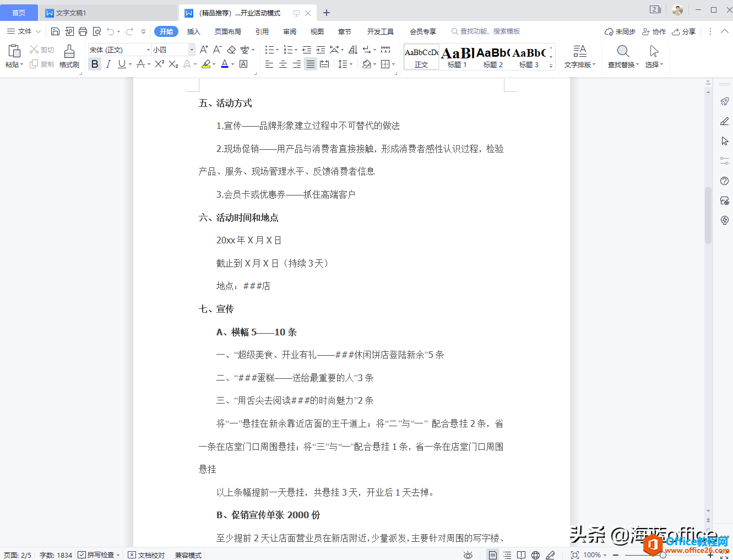The image size is (733, 560).
Task: Open the customize quick access dropdown
Action: point(144,31)
